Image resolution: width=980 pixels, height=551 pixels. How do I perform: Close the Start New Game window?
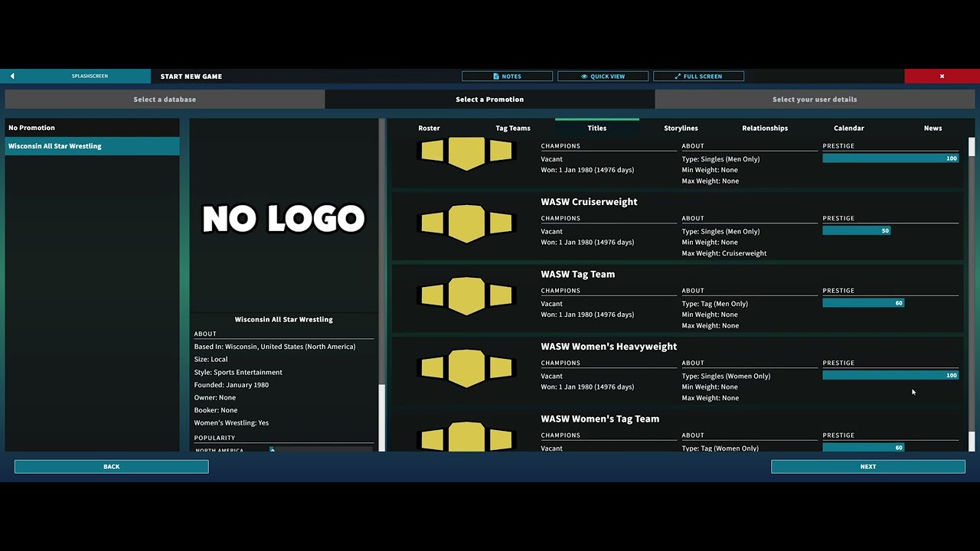pyautogui.click(x=942, y=77)
